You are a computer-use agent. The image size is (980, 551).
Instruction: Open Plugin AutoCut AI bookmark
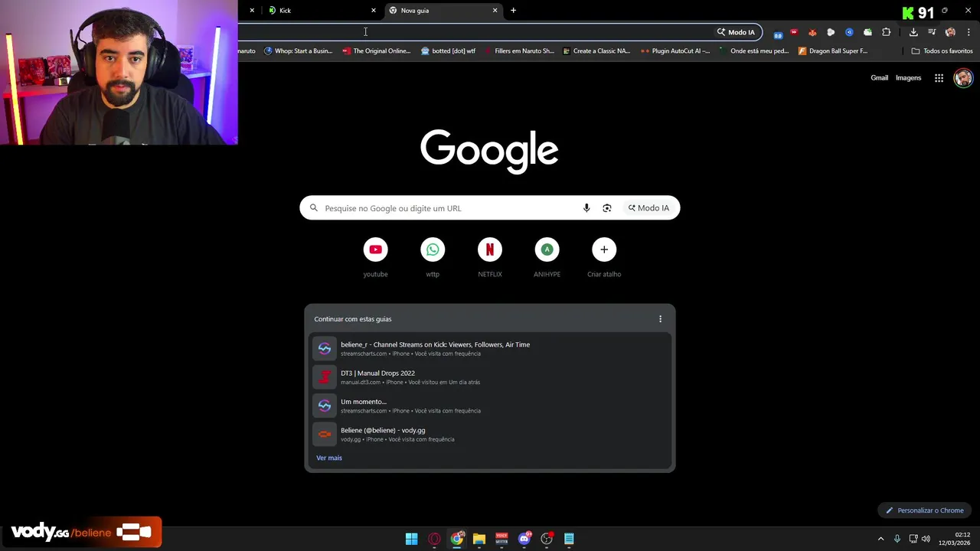coord(675,51)
